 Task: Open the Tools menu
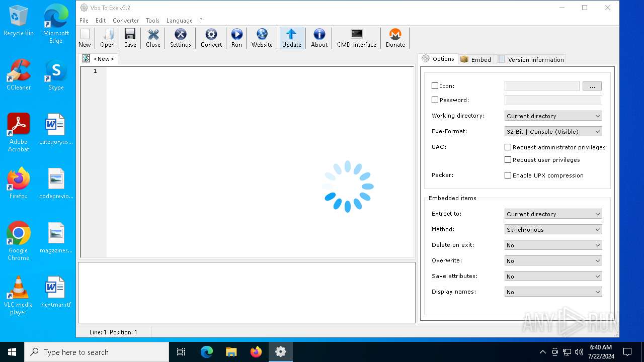click(152, 21)
